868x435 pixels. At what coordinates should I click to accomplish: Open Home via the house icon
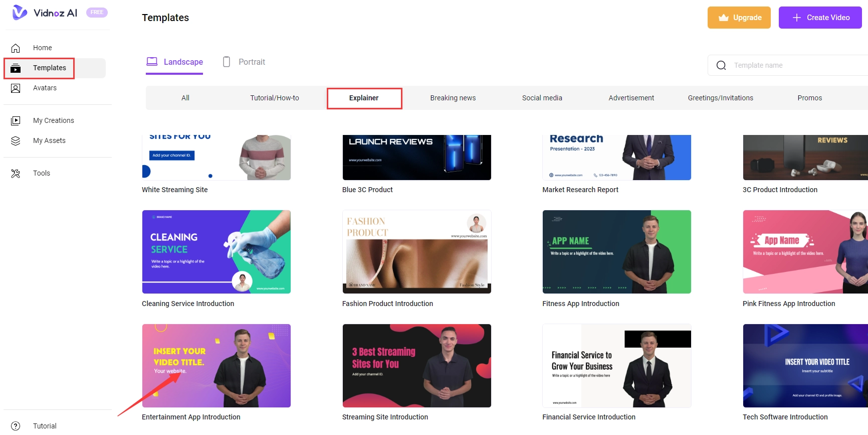[x=16, y=48]
